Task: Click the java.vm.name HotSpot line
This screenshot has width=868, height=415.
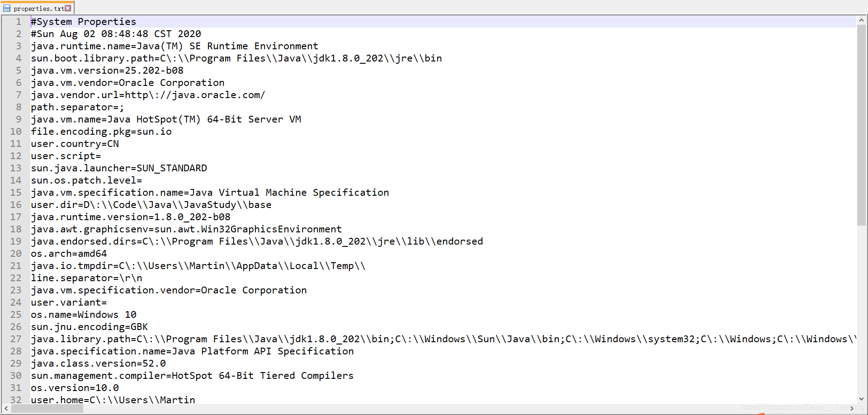Action: click(166, 119)
